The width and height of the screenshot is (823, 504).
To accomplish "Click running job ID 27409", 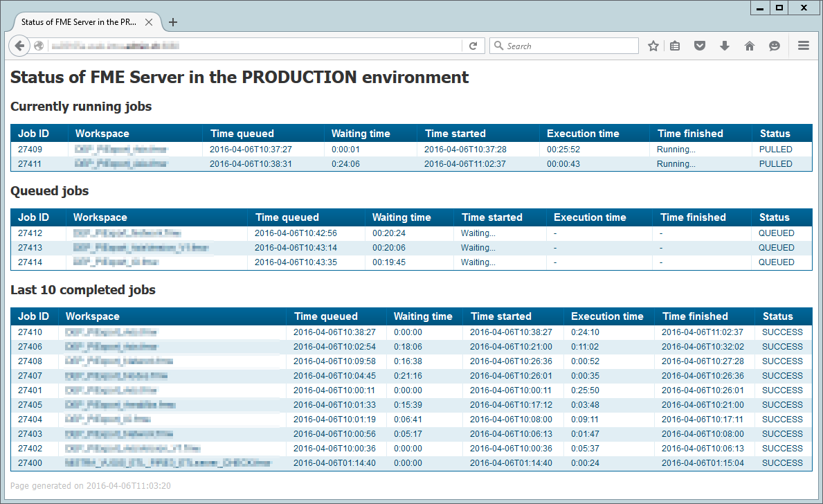I will pos(30,149).
